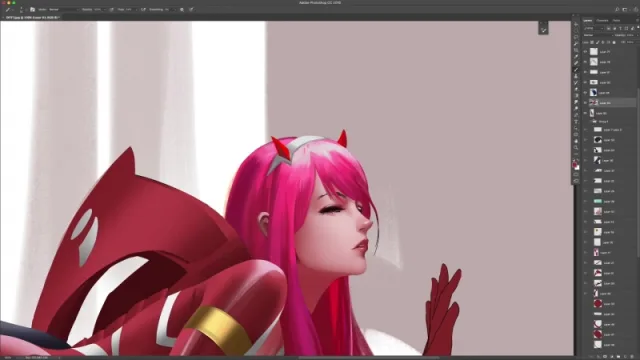Screen dimensions: 640x360
Task: Switch to the Channels tab
Action: (x=602, y=20)
